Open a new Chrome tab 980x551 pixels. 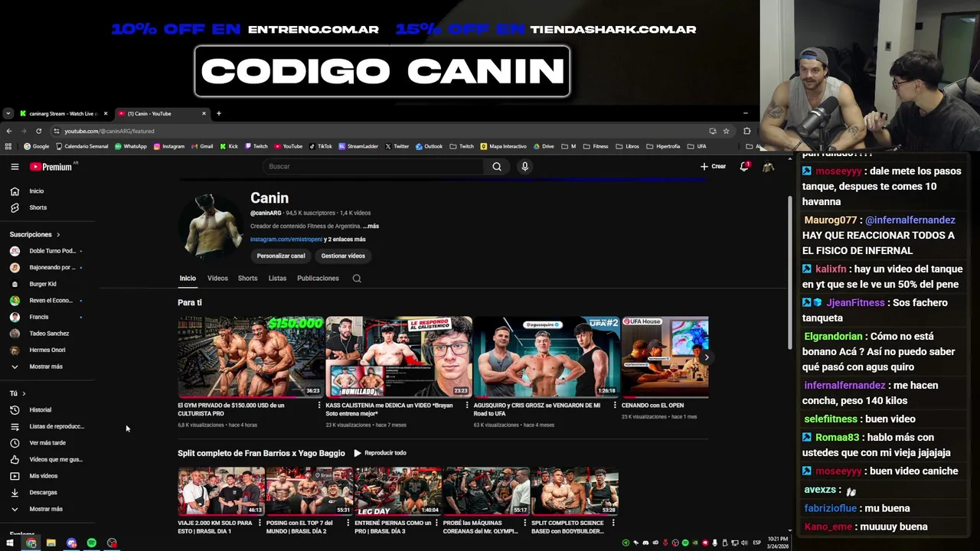218,113
